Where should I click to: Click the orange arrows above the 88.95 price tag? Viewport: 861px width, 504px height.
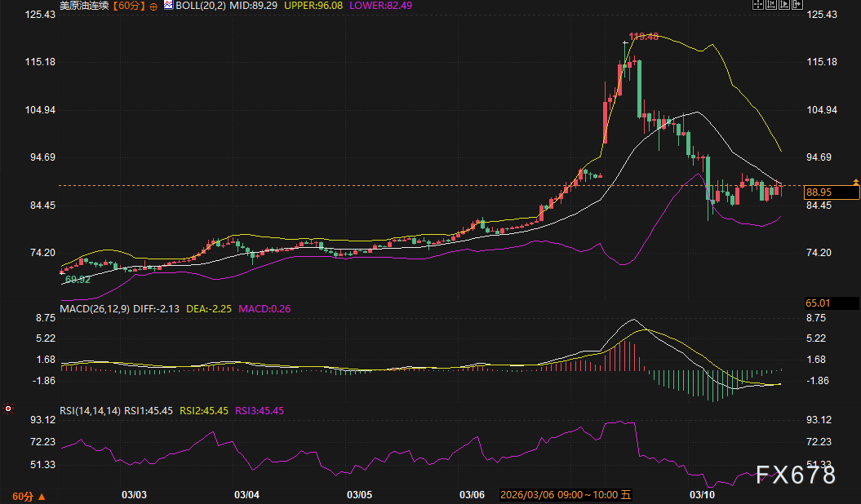(x=855, y=181)
